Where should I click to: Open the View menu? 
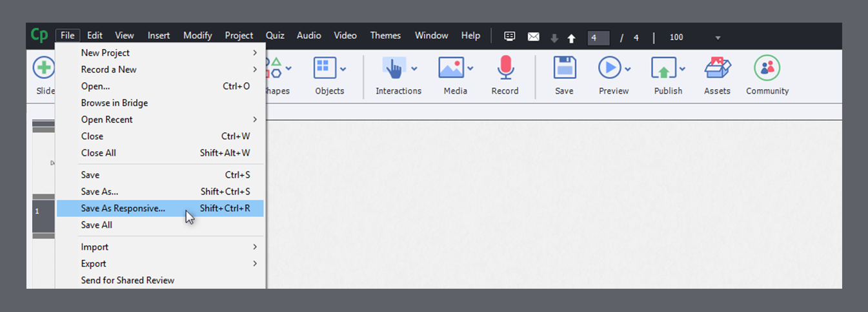(125, 36)
